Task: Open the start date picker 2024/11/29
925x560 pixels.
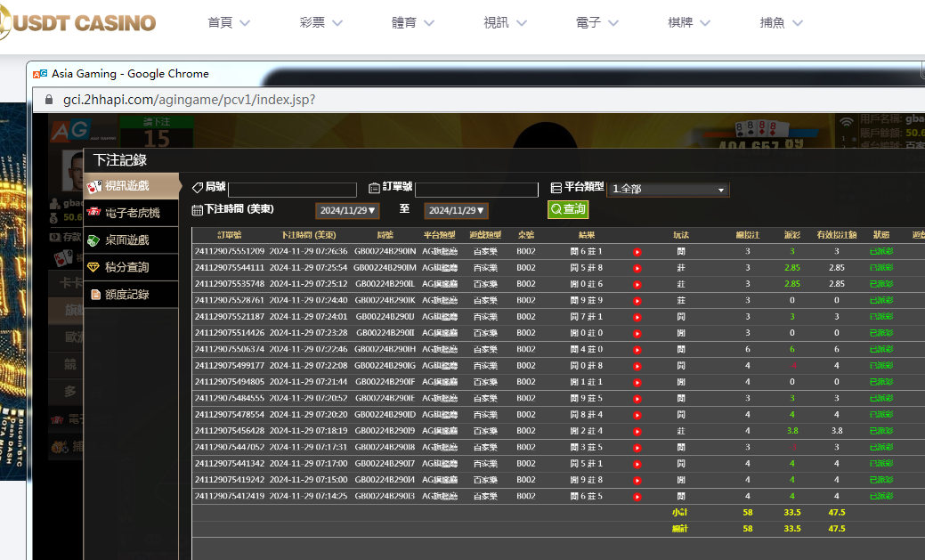Action: (348, 211)
